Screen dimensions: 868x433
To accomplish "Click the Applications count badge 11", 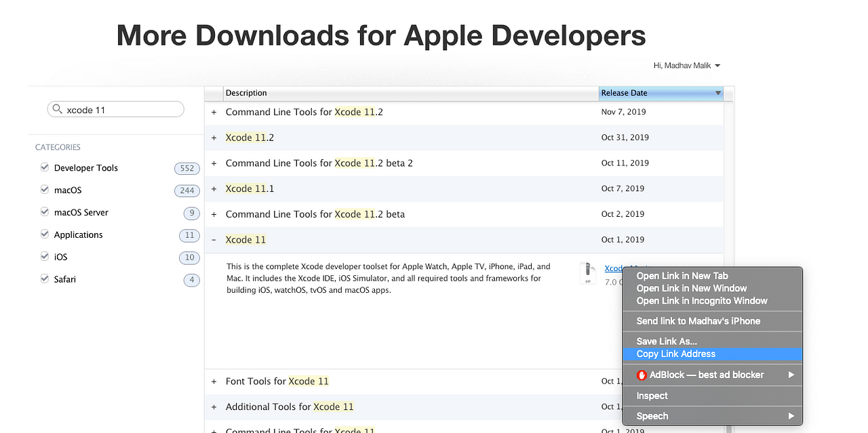I will tap(189, 235).
